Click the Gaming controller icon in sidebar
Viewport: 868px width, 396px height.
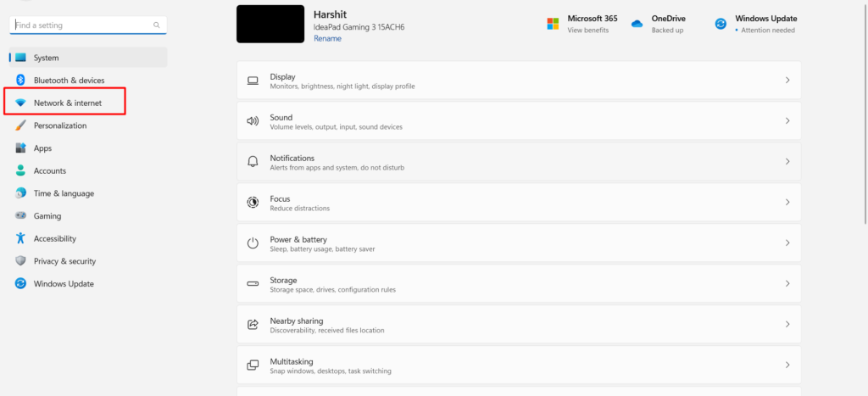20,216
